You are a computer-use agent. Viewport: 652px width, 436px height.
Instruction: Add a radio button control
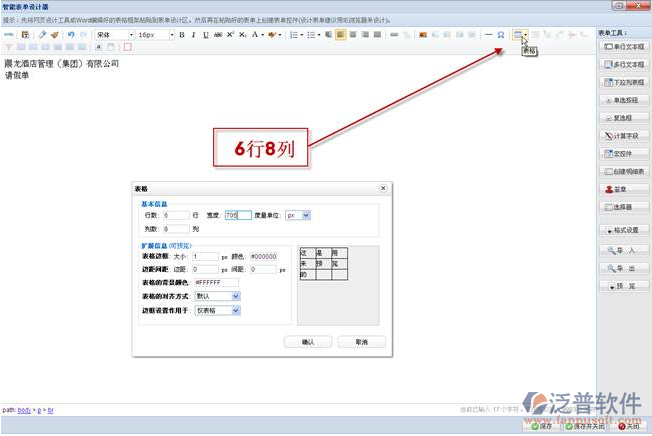(x=624, y=100)
